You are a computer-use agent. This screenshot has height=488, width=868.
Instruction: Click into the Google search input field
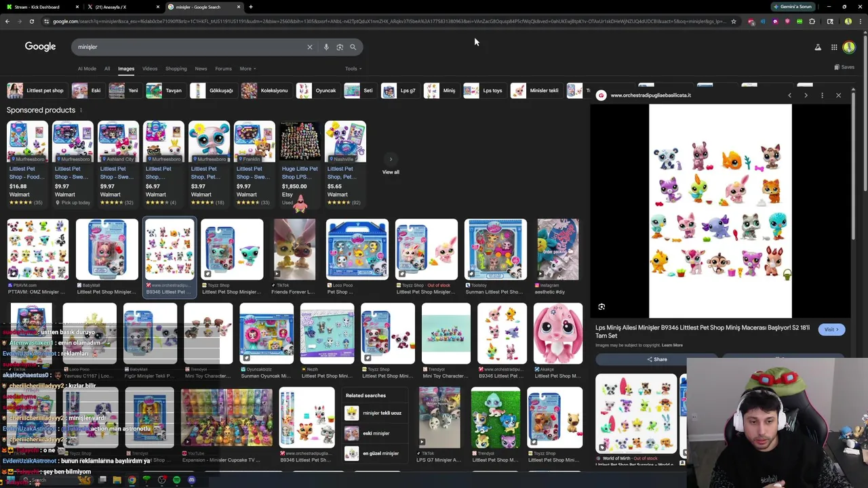pos(190,47)
